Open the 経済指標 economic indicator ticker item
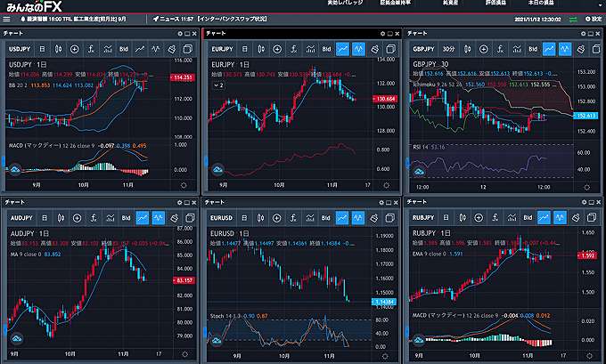The width and height of the screenshot is (606, 364). [x=73, y=19]
